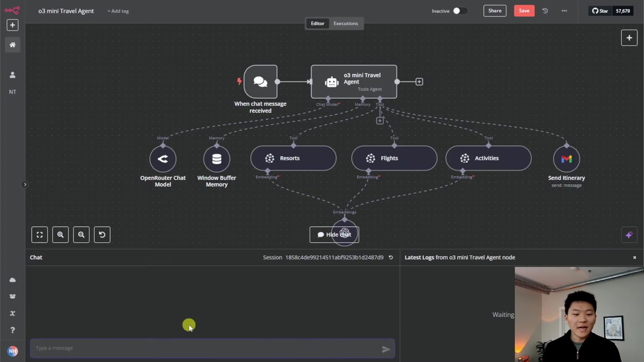The height and width of the screenshot is (362, 644).
Task: Select the Window Buffer Memory node
Action: pyautogui.click(x=217, y=159)
